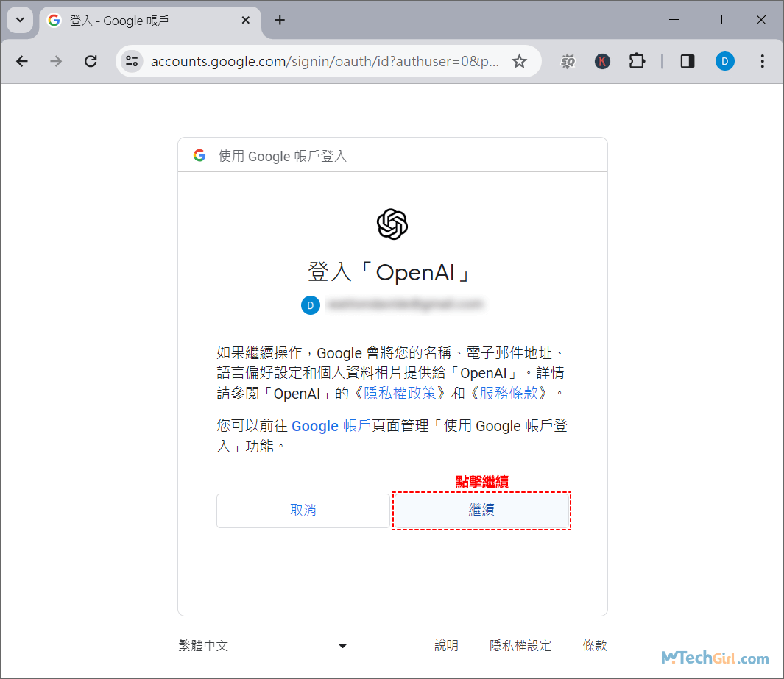Open the Chrome profile avatar D
Screen dimensions: 784x679
click(x=725, y=61)
